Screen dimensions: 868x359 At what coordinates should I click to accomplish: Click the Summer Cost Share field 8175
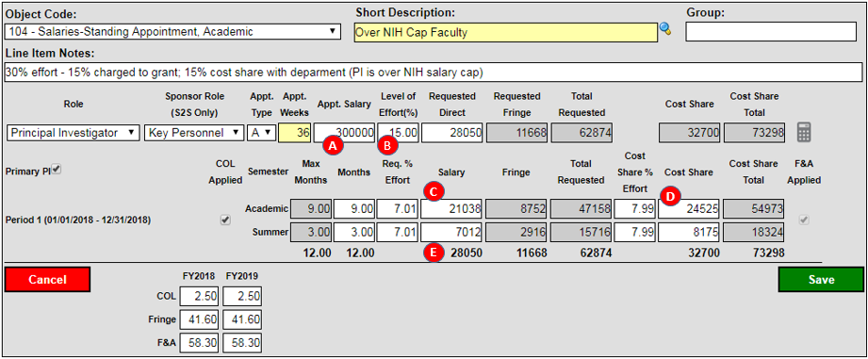click(x=689, y=233)
